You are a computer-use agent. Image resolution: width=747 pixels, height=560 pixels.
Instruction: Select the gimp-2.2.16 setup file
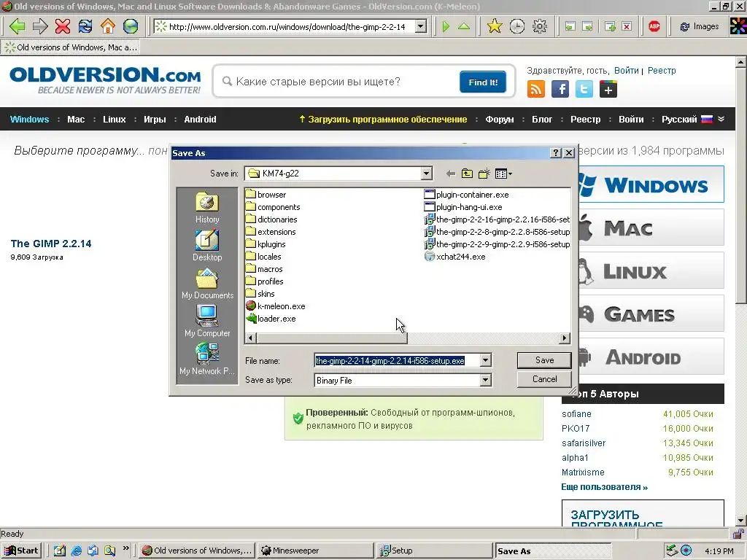(x=497, y=219)
